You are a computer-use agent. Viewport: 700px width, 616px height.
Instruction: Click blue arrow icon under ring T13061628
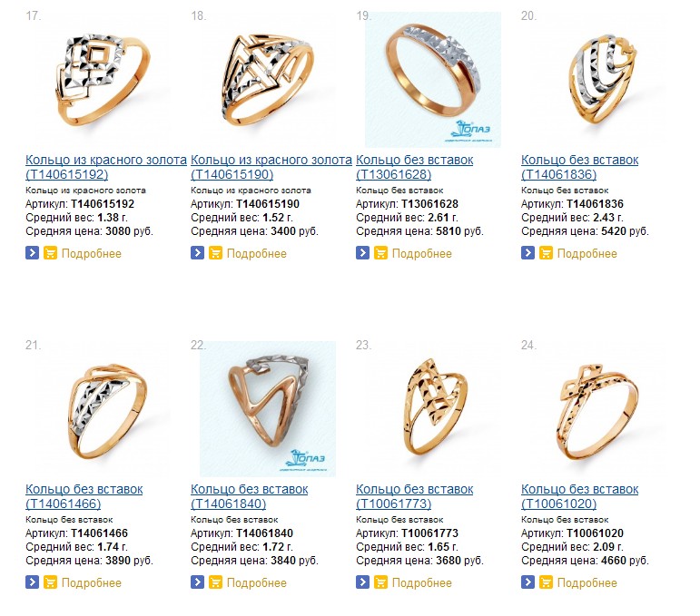point(362,253)
